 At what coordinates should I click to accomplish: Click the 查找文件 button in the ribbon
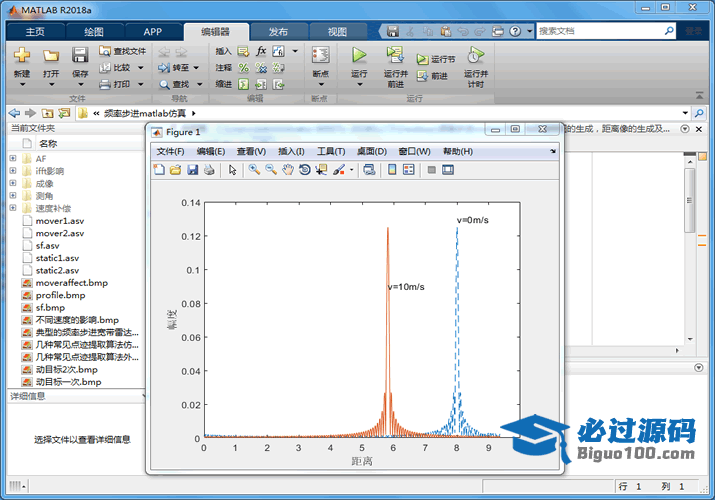point(122,51)
